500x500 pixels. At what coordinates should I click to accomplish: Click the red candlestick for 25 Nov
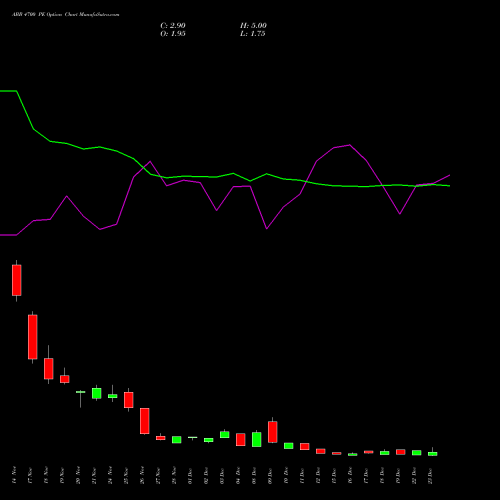click(129, 400)
